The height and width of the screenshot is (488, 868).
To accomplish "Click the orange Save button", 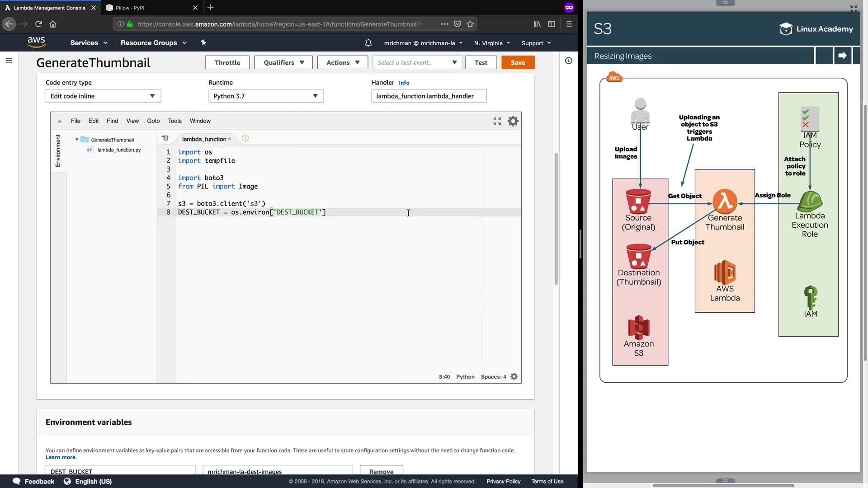I will coord(518,62).
